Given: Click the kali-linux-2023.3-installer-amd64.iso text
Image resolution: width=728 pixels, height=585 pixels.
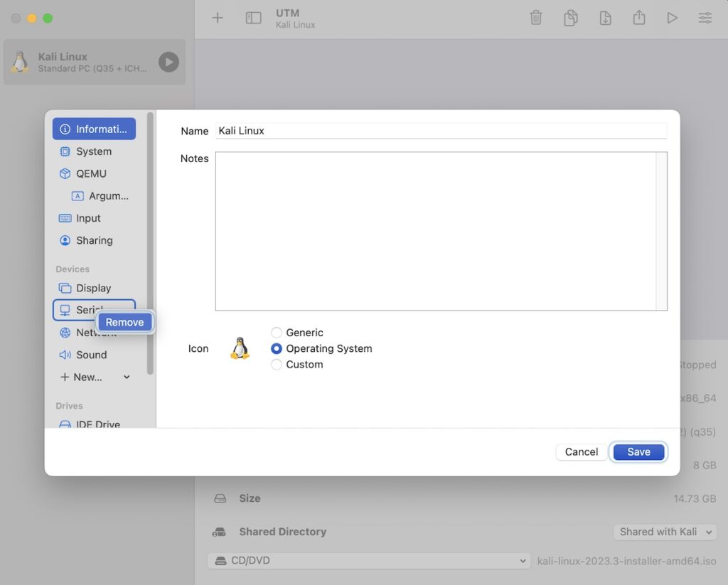Looking at the screenshot, I should pos(626,561).
